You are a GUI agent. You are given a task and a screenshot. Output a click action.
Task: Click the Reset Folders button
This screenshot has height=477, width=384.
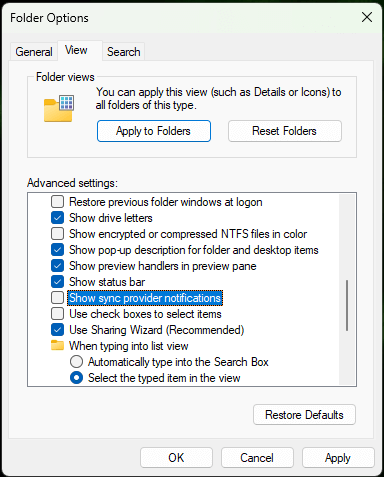click(285, 131)
